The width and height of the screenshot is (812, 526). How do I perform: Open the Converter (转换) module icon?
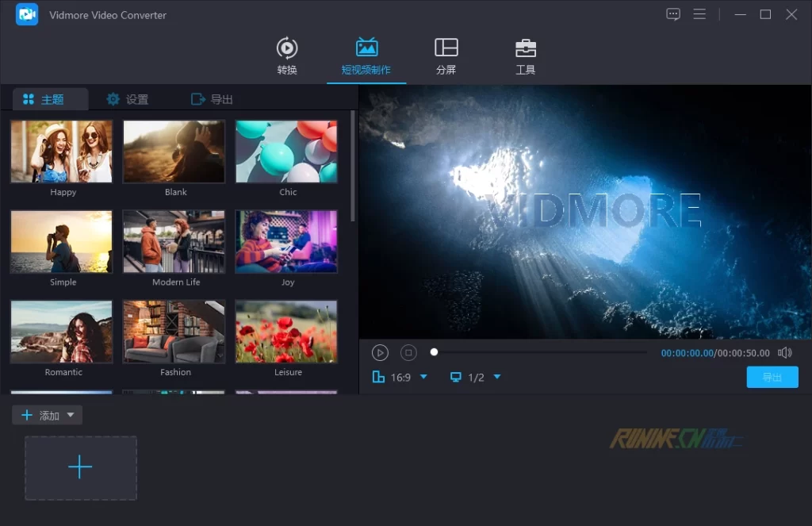pyautogui.click(x=287, y=49)
